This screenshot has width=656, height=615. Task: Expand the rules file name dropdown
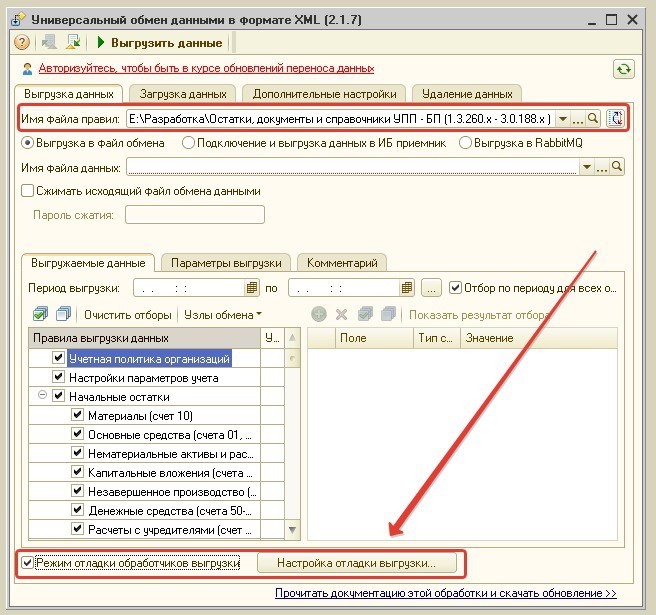(x=563, y=119)
